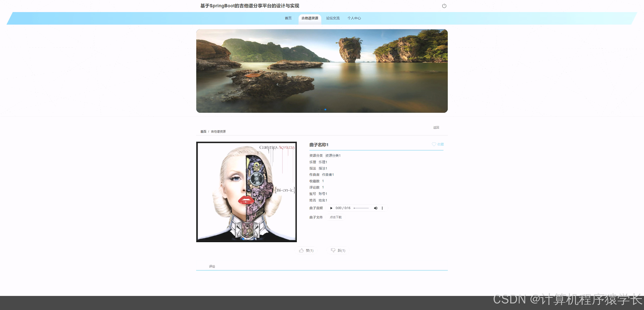Download the song via 点击下载 link
This screenshot has width=644, height=310.
coord(335,217)
